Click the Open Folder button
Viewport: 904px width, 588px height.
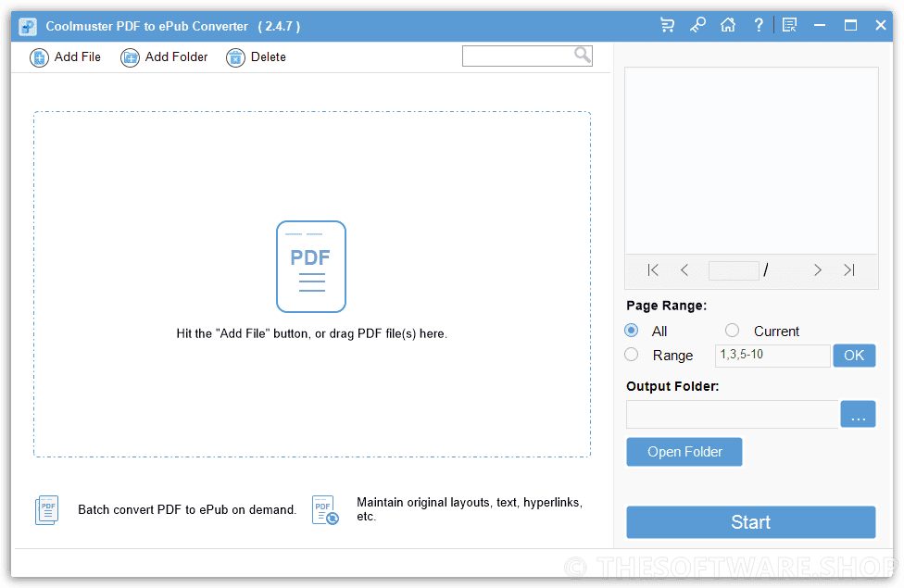684,452
